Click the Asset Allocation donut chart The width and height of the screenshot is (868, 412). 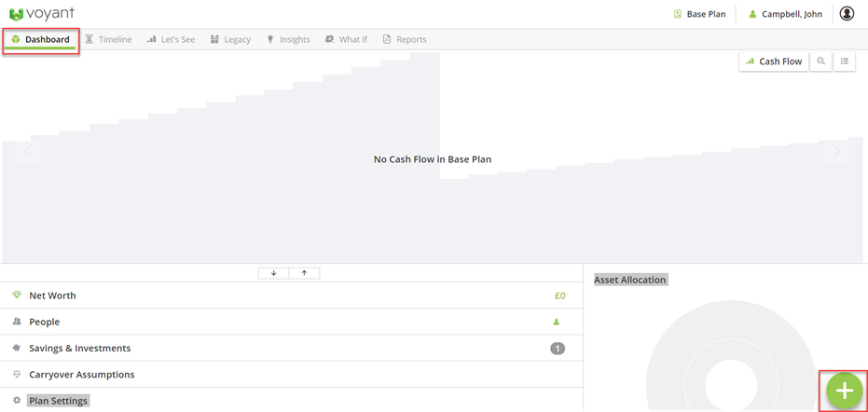pyautogui.click(x=731, y=357)
